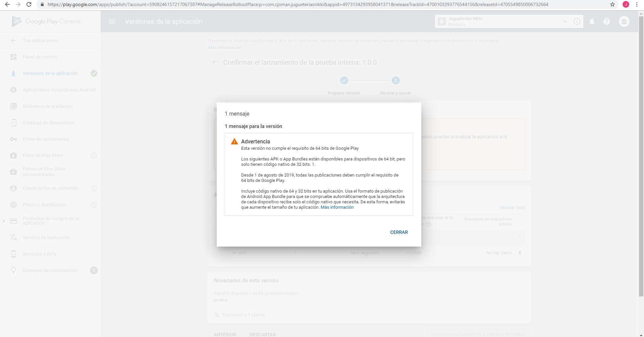Go forward in browser history

[x=18, y=4]
